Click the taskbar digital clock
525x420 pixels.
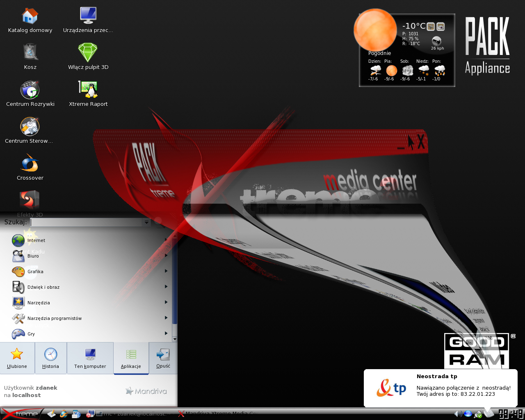[x=511, y=413]
